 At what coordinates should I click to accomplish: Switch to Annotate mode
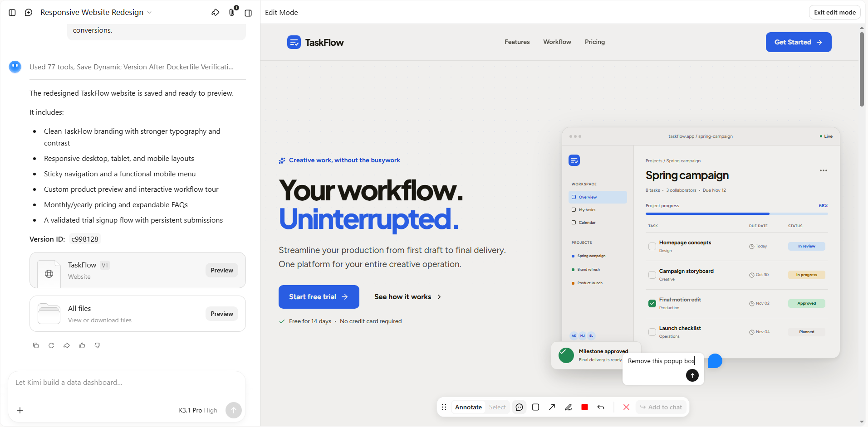[468, 407]
